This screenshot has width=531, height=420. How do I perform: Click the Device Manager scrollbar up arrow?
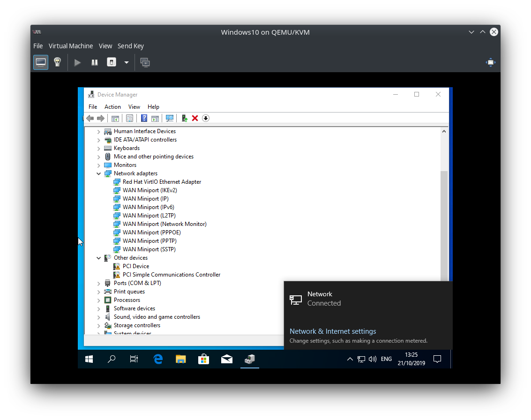(x=444, y=131)
